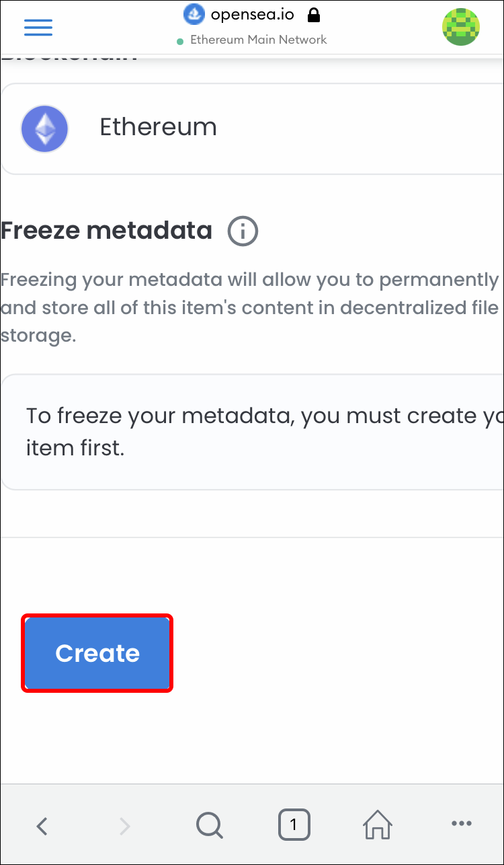Viewport: 504px width, 865px height.
Task: Go to browser home icon
Action: coord(378,825)
